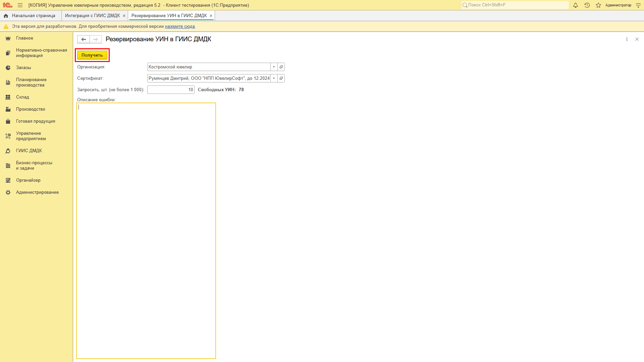Screen dimensions: 644x362
Task: Expand the Сертификат dropdown arrow
Action: click(x=274, y=78)
